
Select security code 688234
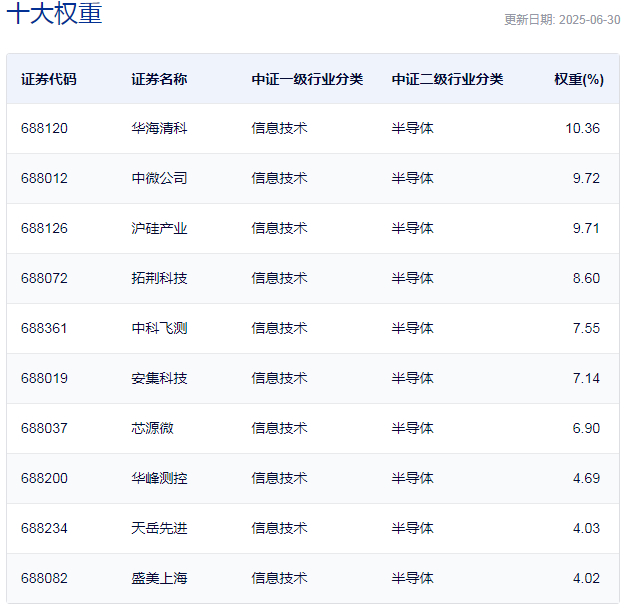coord(44,528)
